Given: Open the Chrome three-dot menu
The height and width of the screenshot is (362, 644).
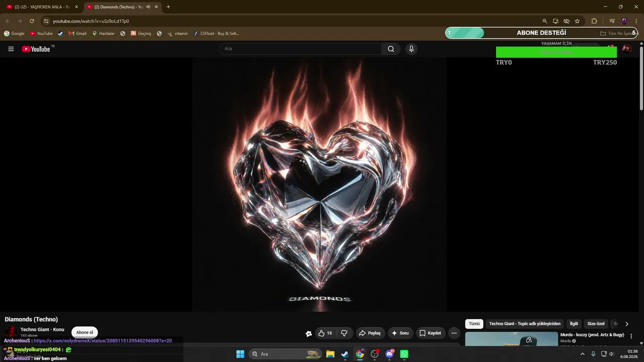Looking at the screenshot, I should click(636, 21).
